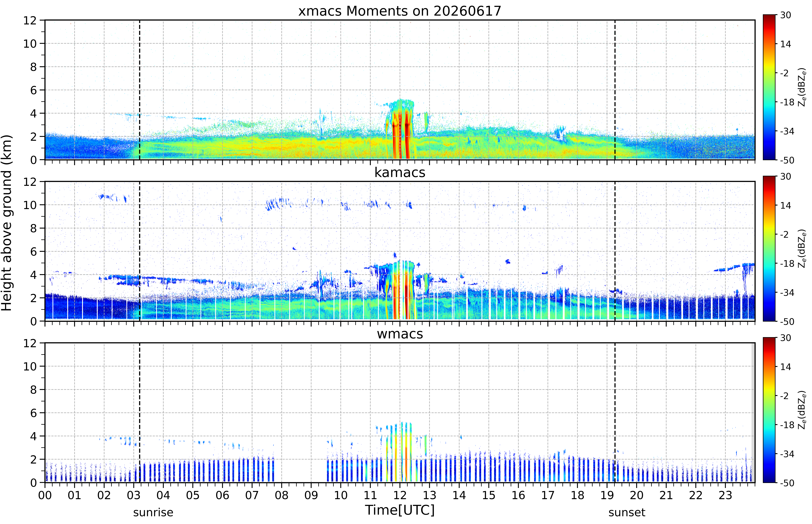Image resolution: width=812 pixels, height=524 pixels.
Task: Click the sunrise dashed line in the kamacs panel
Action: pos(139,251)
